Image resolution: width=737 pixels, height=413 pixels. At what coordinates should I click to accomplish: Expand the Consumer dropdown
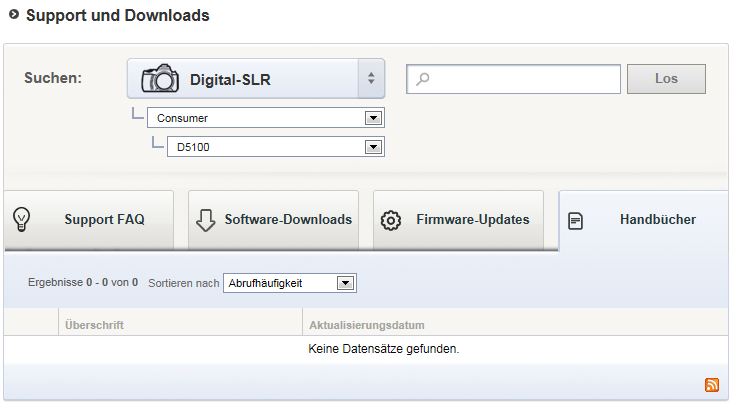tap(373, 118)
